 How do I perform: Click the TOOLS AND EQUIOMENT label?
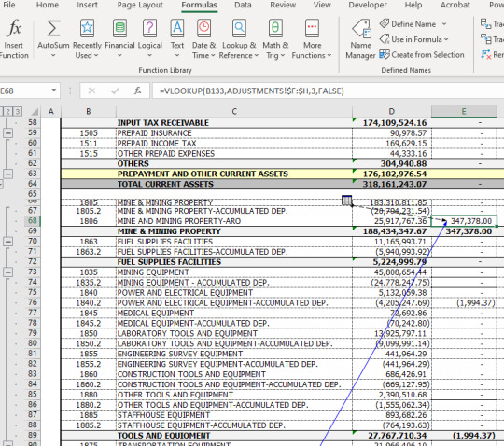(163, 436)
